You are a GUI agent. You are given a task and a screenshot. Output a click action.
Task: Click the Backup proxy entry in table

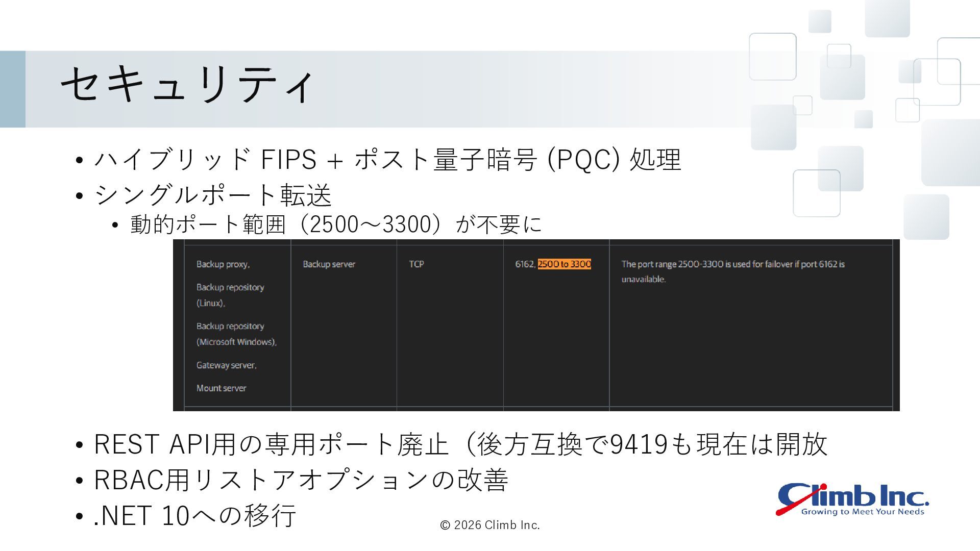coord(223,264)
